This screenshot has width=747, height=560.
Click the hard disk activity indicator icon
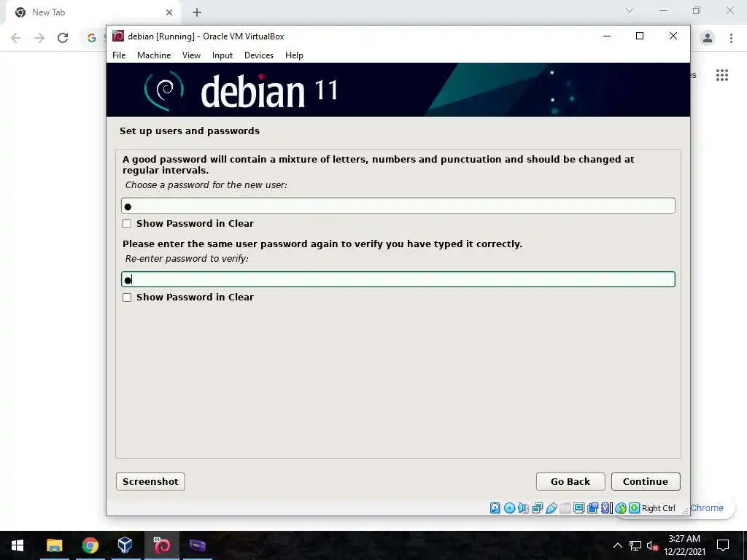coord(495,508)
